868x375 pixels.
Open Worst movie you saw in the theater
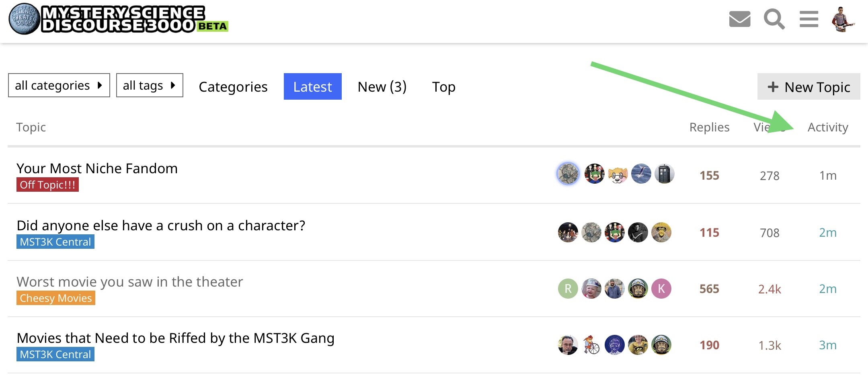tap(129, 282)
